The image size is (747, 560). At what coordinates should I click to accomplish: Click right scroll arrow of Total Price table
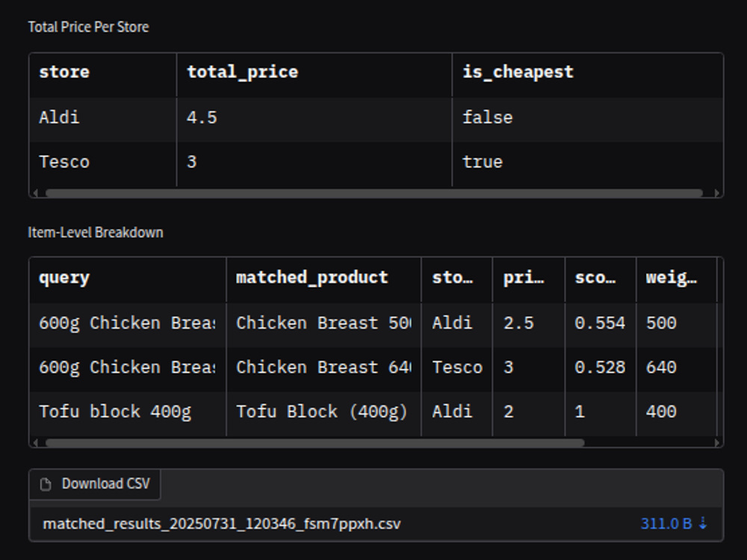tap(717, 193)
